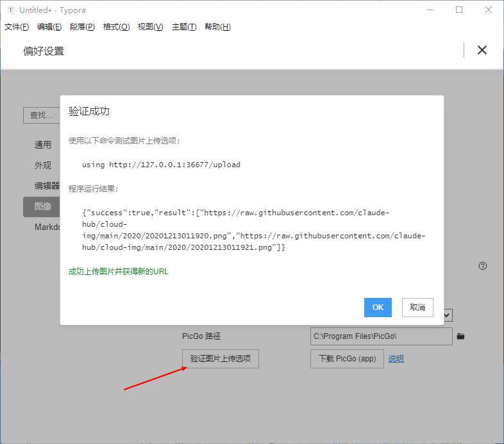This screenshot has width=504, height=444.
Task: Close the Typora window
Action: [x=488, y=10]
